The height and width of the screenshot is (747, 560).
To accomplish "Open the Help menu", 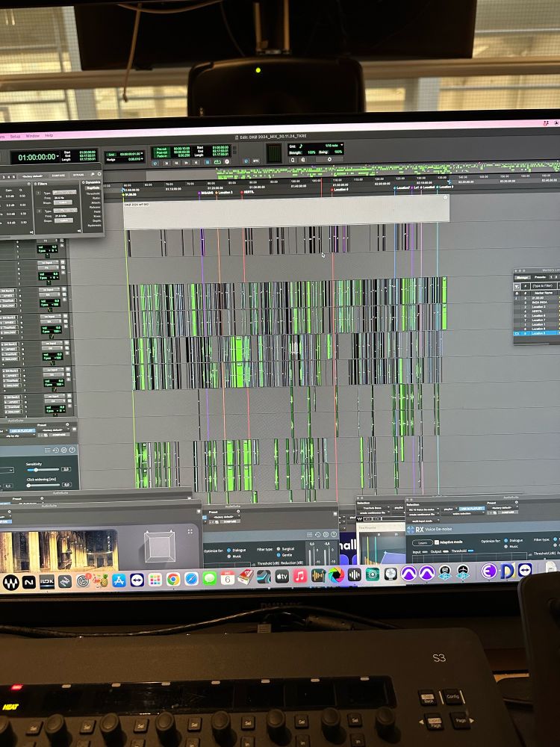I will [49, 135].
